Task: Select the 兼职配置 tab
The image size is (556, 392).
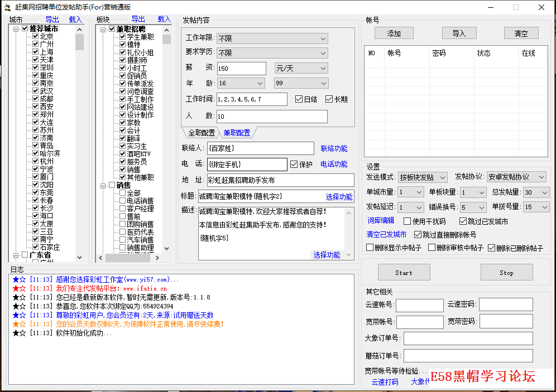Action: [237, 133]
